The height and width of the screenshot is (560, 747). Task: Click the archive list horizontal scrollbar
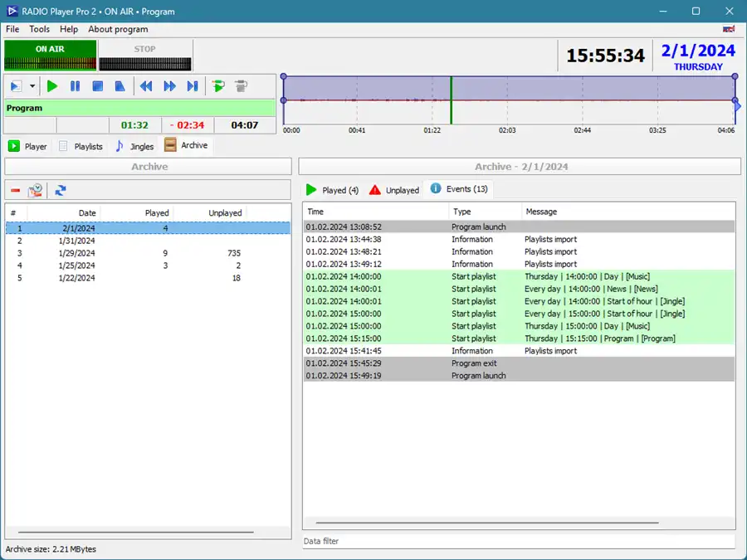(x=136, y=532)
